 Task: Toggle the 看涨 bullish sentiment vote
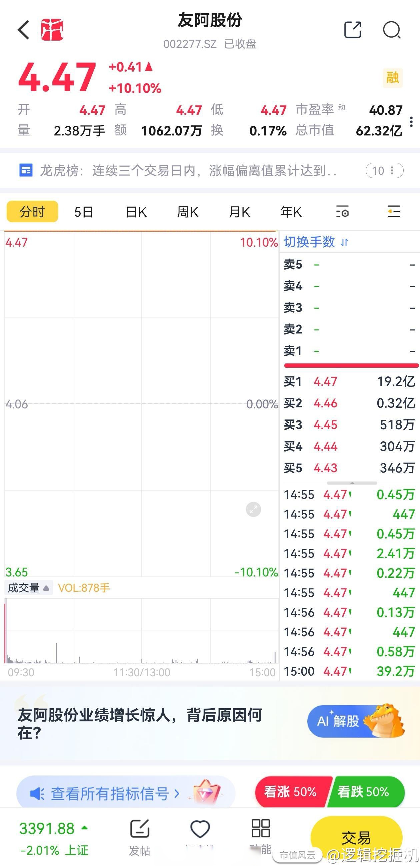(291, 792)
